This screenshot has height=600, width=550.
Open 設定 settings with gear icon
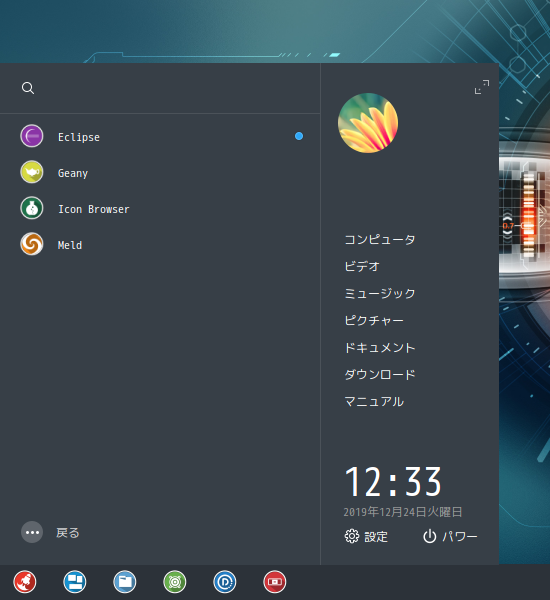(x=366, y=536)
